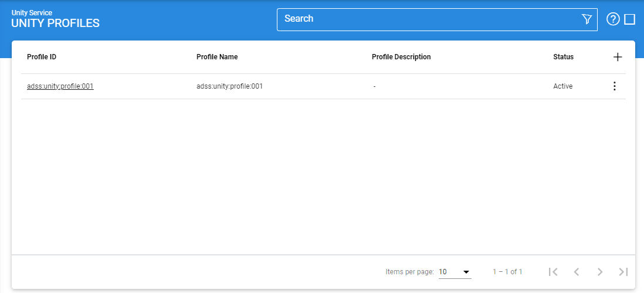
Task: Go to the previous page
Action: (x=576, y=272)
